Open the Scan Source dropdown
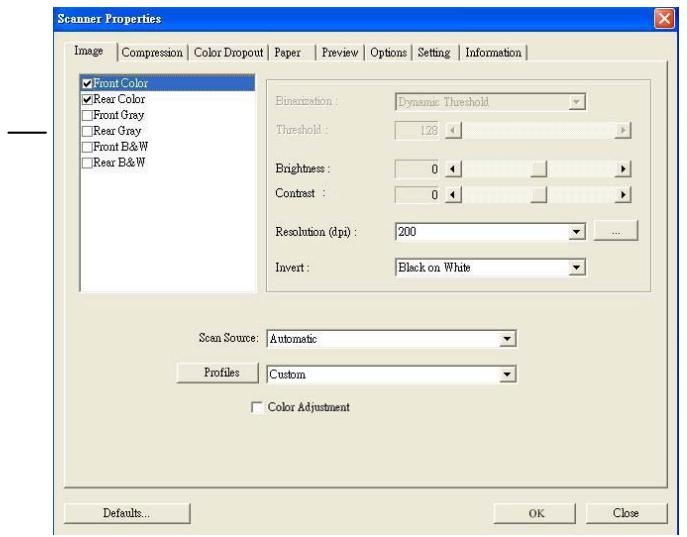The width and height of the screenshot is (687, 537). (x=507, y=339)
